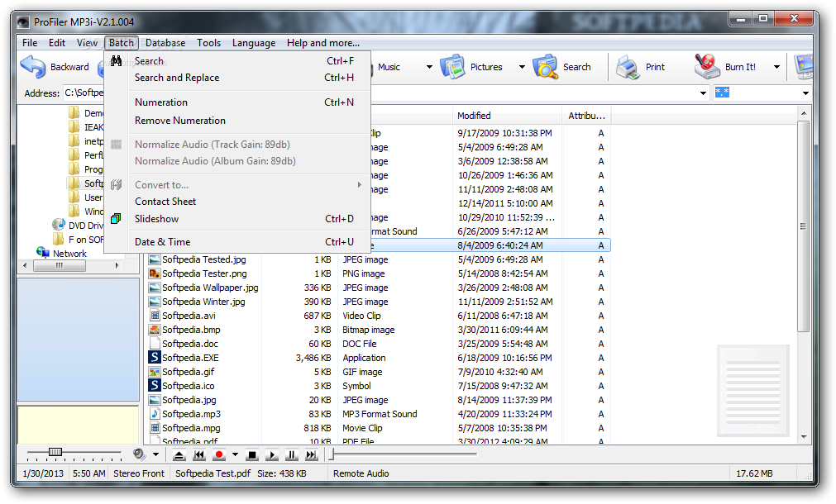Click the volume slider handle
This screenshot has height=504, width=836.
(x=55, y=452)
